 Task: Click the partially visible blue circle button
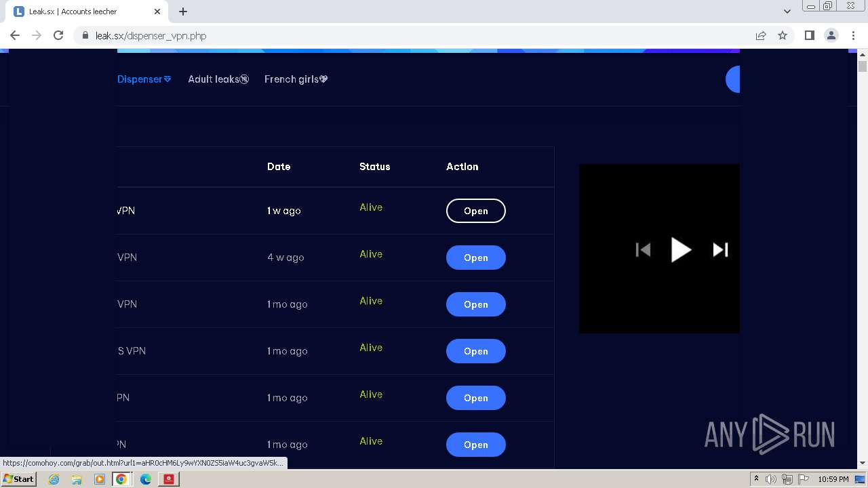coord(732,79)
